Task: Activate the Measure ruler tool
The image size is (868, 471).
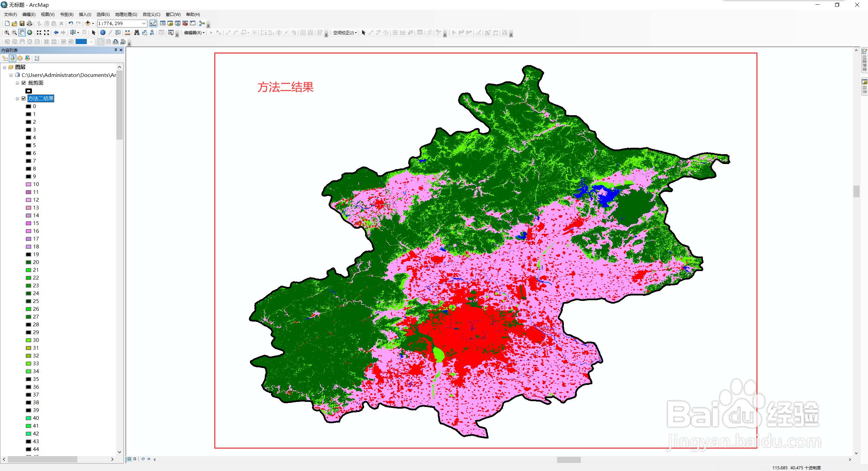Action: click(127, 33)
